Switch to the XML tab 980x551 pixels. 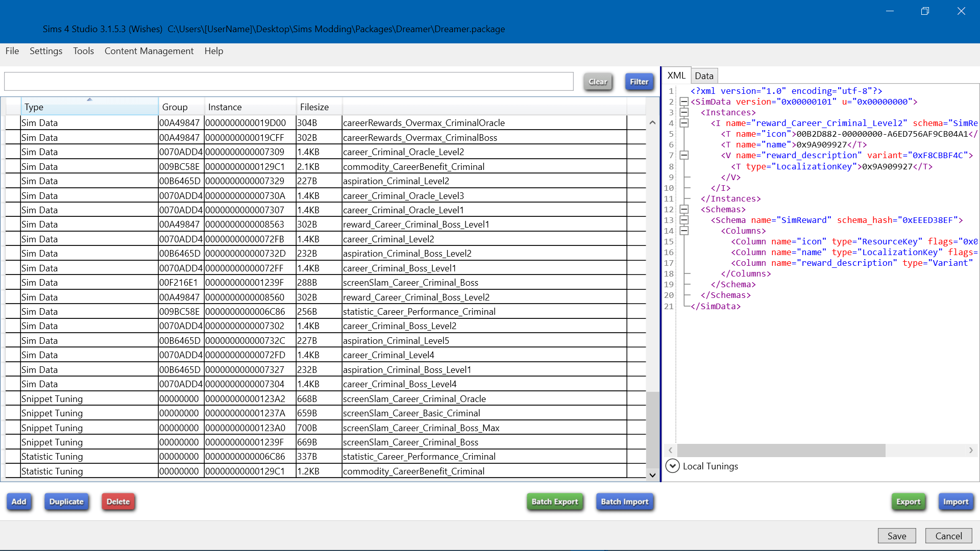coord(676,76)
